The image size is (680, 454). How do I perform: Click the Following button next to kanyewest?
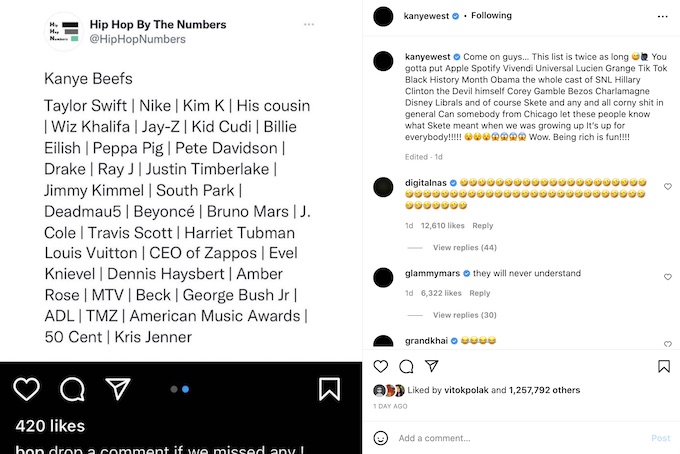(x=491, y=16)
